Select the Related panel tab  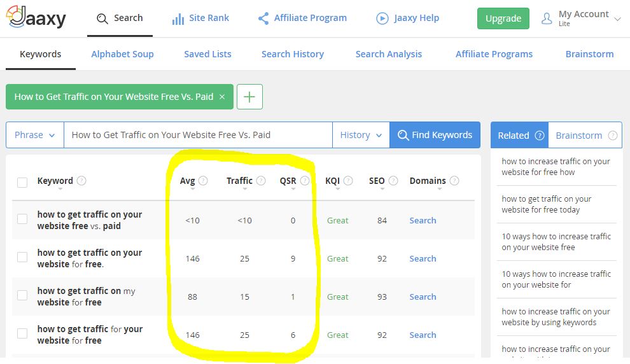pos(519,136)
